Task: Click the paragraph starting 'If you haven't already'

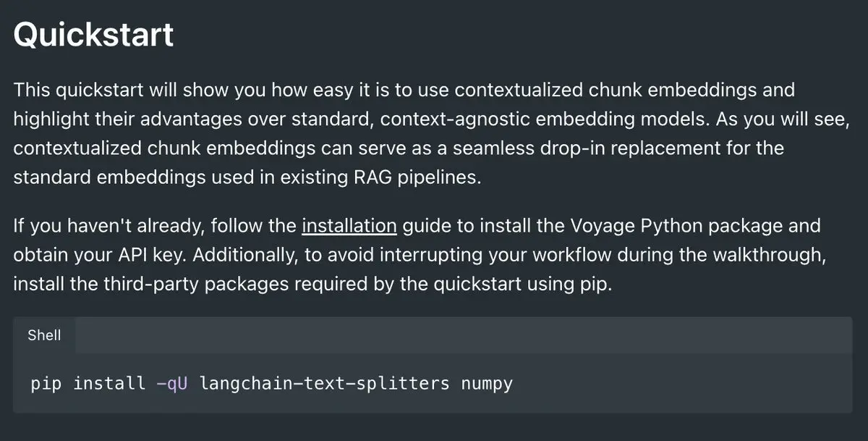Action: 417,255
